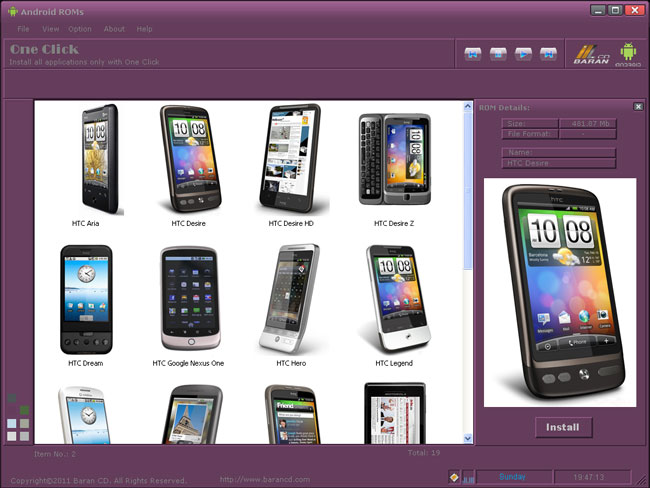The image size is (650, 488).
Task: Pick the light blue color swatch
Action: [12, 423]
